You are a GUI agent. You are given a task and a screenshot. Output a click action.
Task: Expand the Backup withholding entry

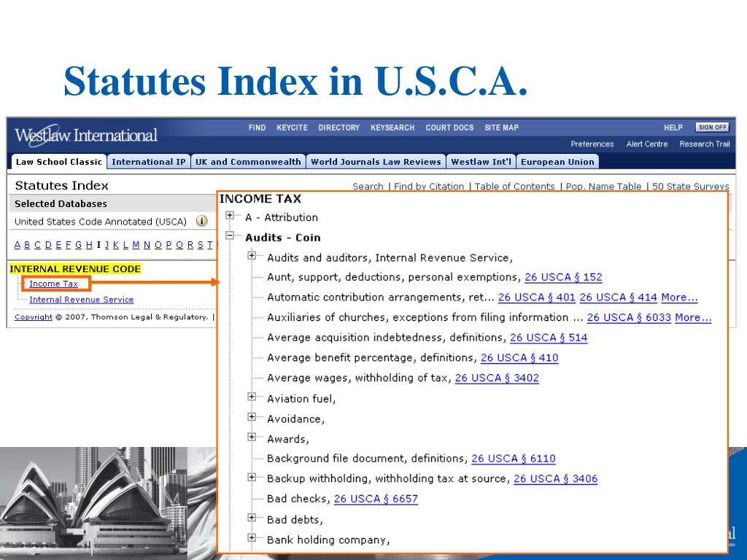(x=252, y=477)
